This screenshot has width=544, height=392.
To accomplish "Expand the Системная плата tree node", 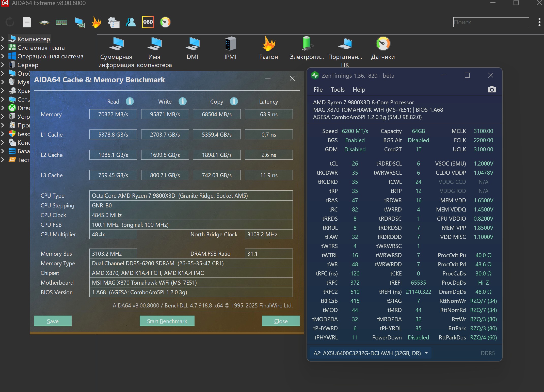I will coord(3,47).
